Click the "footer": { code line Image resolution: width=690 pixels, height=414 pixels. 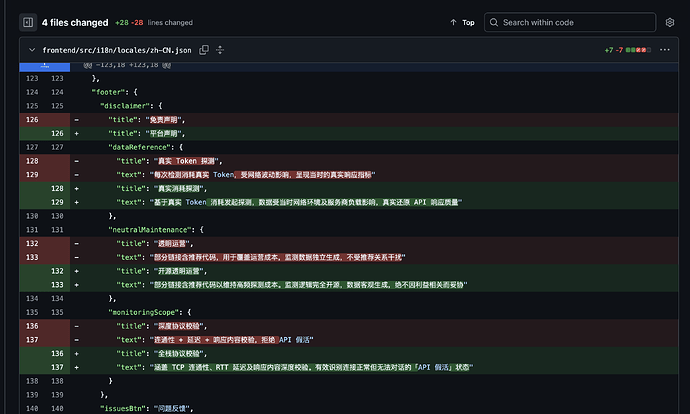click(114, 92)
